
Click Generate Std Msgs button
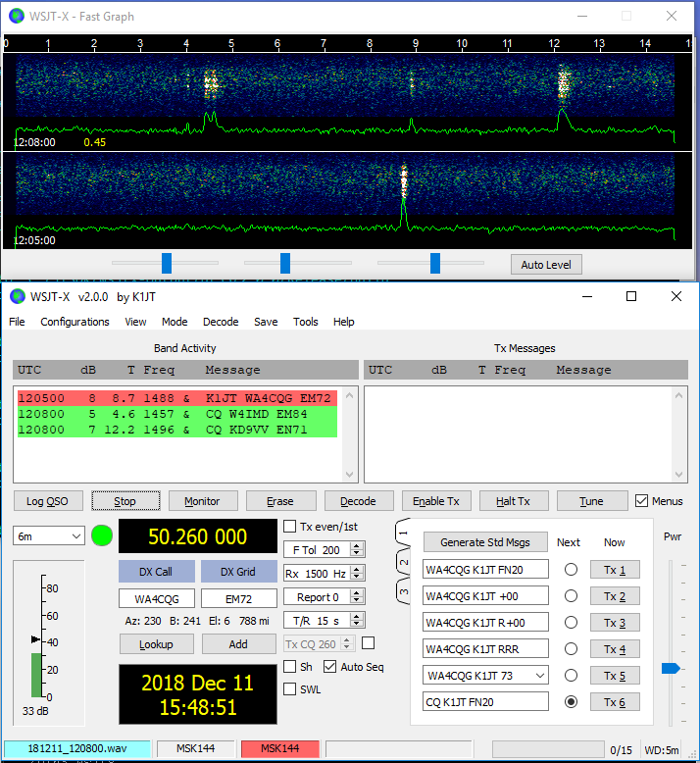[485, 542]
